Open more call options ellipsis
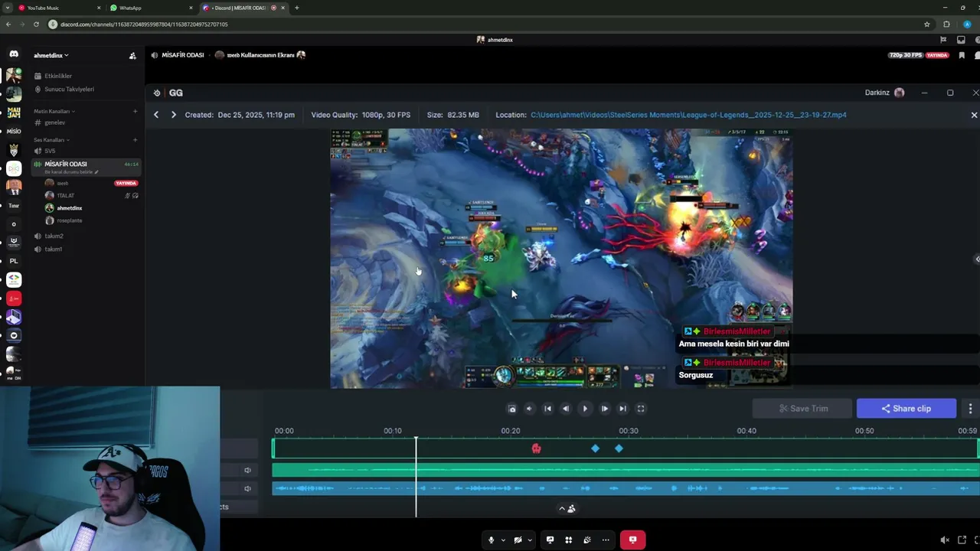 click(606, 540)
